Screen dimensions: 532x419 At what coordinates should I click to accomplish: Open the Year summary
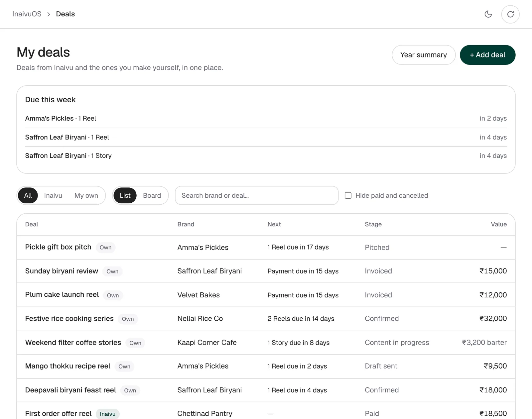click(x=424, y=55)
